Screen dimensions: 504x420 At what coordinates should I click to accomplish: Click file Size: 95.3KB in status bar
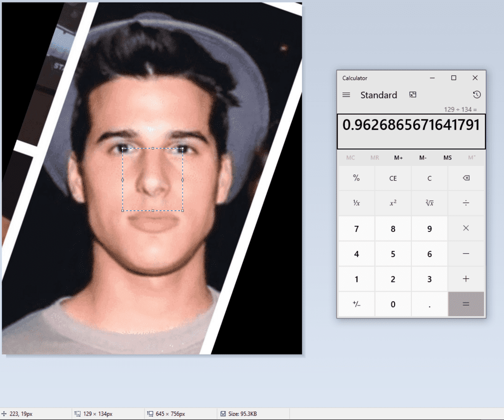pos(242,414)
